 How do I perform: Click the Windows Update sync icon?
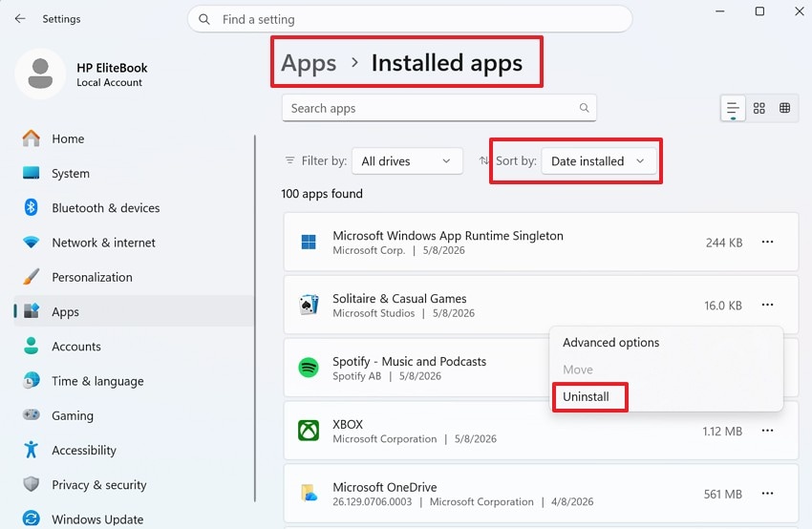click(32, 518)
